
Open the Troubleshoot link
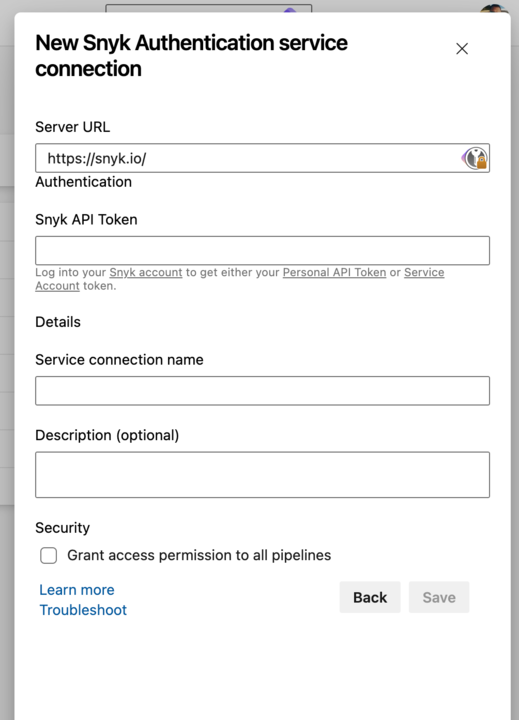click(83, 610)
